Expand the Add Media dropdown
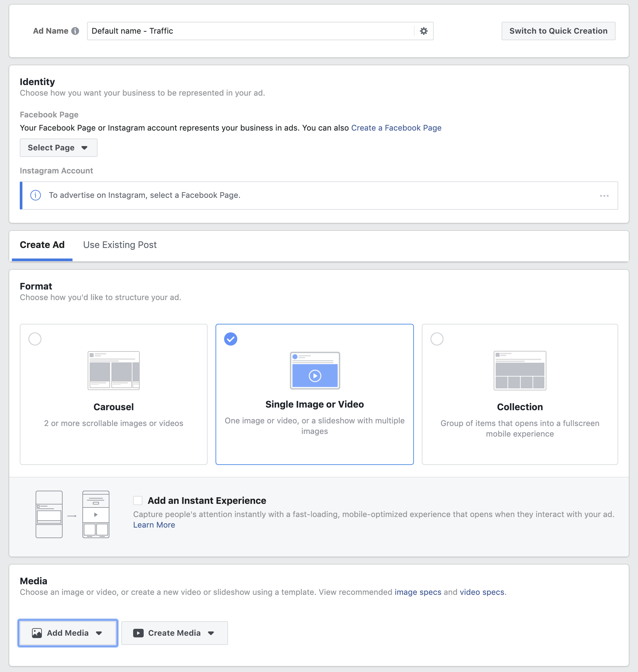Viewport: 638px width, 672px height. tap(68, 633)
